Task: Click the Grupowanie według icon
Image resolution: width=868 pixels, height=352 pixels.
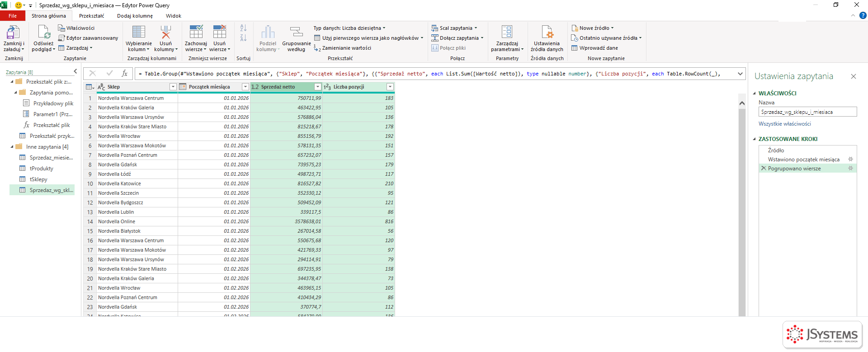Action: [x=296, y=33]
